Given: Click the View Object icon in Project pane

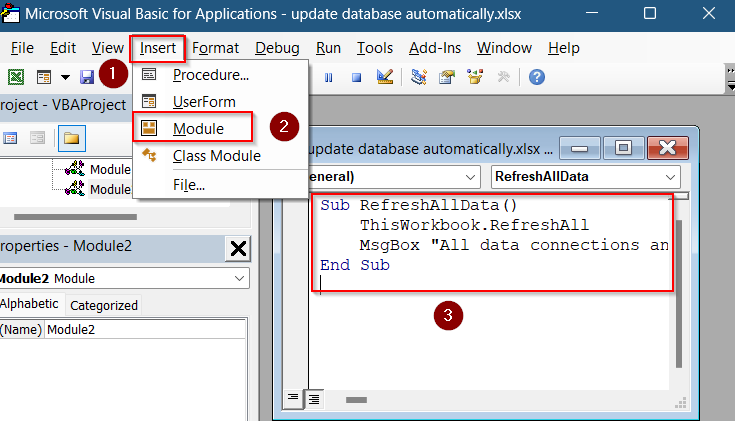Looking at the screenshot, I should (38, 138).
